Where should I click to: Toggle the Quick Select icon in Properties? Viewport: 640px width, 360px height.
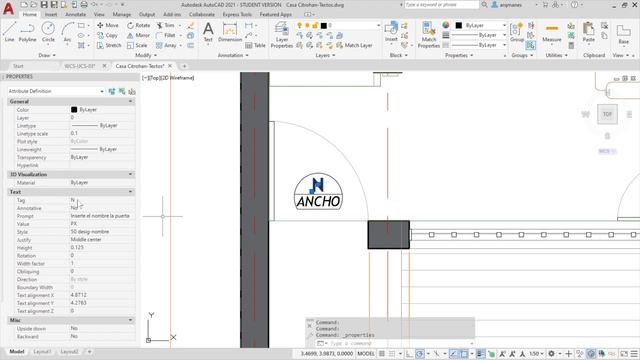click(132, 91)
